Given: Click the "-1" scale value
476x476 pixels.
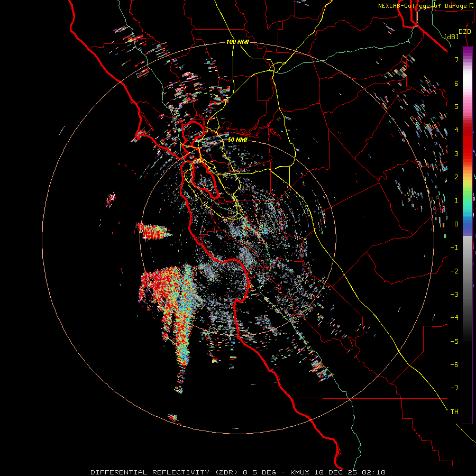Looking at the screenshot, I should 454,248.
